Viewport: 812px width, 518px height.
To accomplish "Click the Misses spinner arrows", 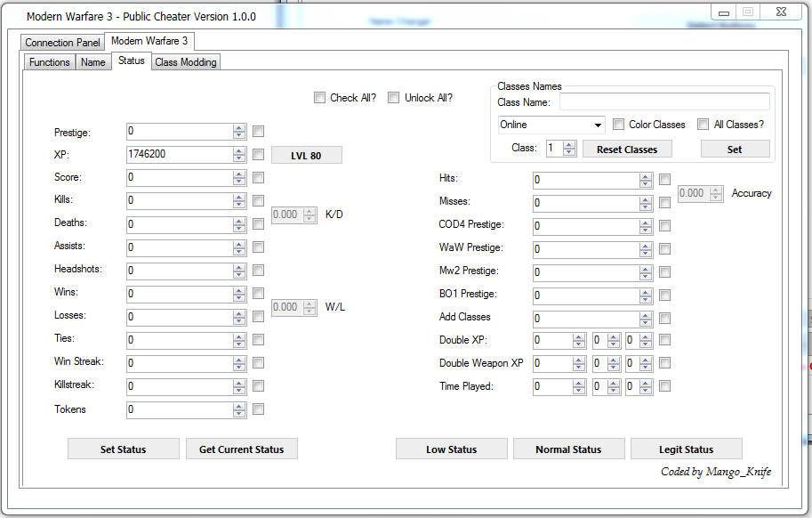I will (646, 203).
